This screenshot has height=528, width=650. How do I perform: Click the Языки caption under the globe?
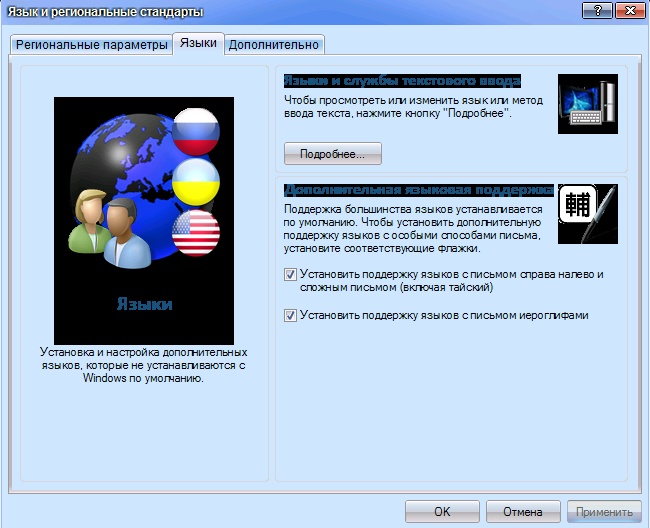(x=144, y=304)
